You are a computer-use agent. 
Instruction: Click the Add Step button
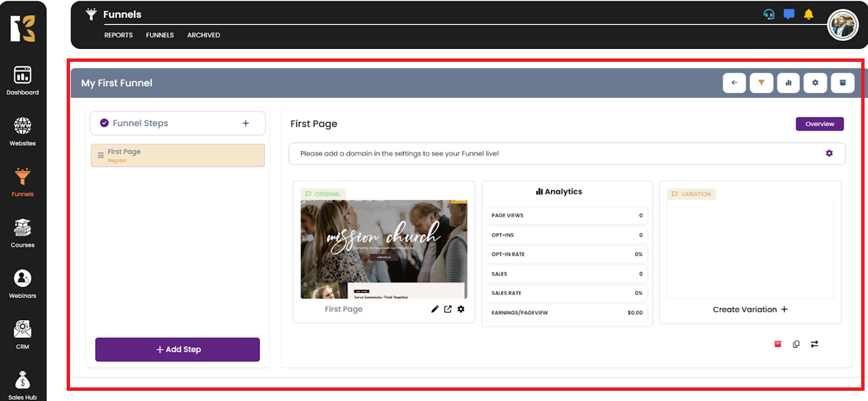pyautogui.click(x=178, y=349)
